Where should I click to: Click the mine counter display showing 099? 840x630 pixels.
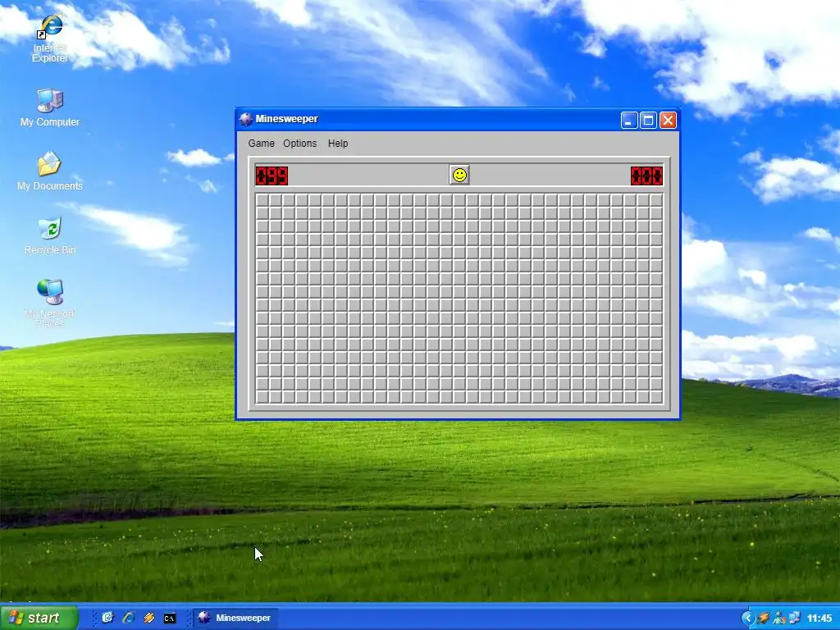coord(272,176)
